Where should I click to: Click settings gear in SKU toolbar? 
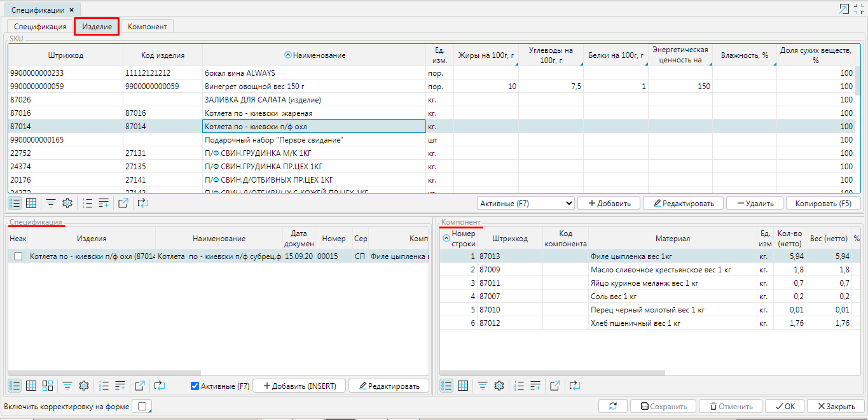pyautogui.click(x=67, y=203)
